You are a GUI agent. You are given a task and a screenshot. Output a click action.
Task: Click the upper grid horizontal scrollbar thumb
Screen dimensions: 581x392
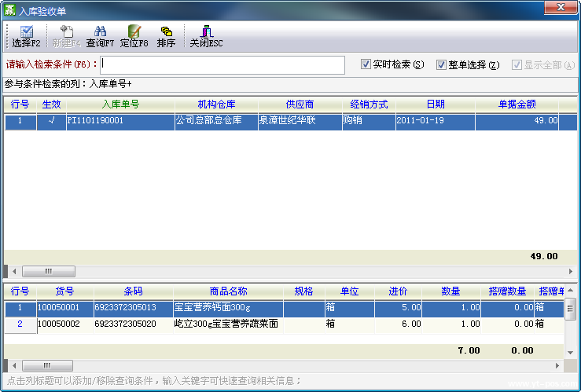coord(49,271)
